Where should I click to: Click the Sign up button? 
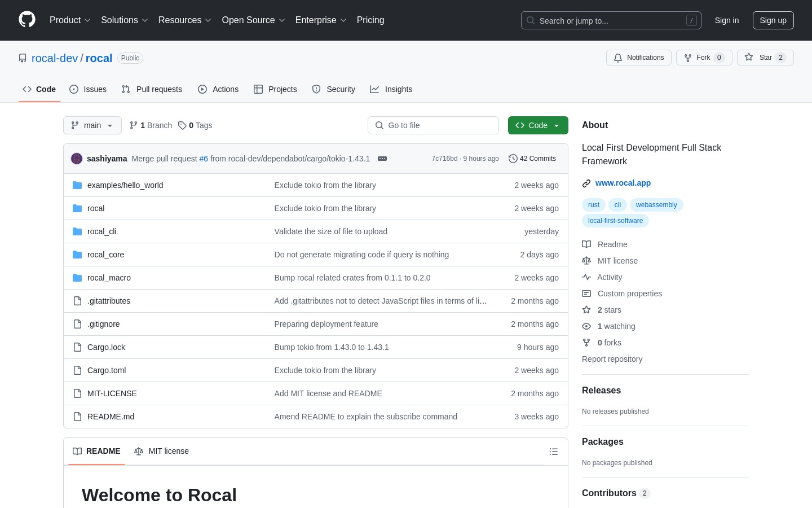pos(773,20)
